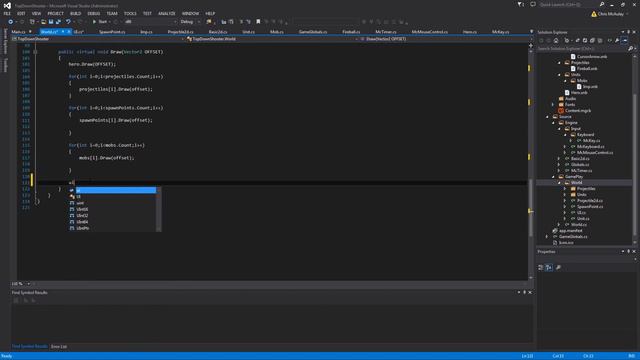Collapse the Source folder in Solution Explorer
This screenshot has width=640, height=360.
tap(548, 117)
